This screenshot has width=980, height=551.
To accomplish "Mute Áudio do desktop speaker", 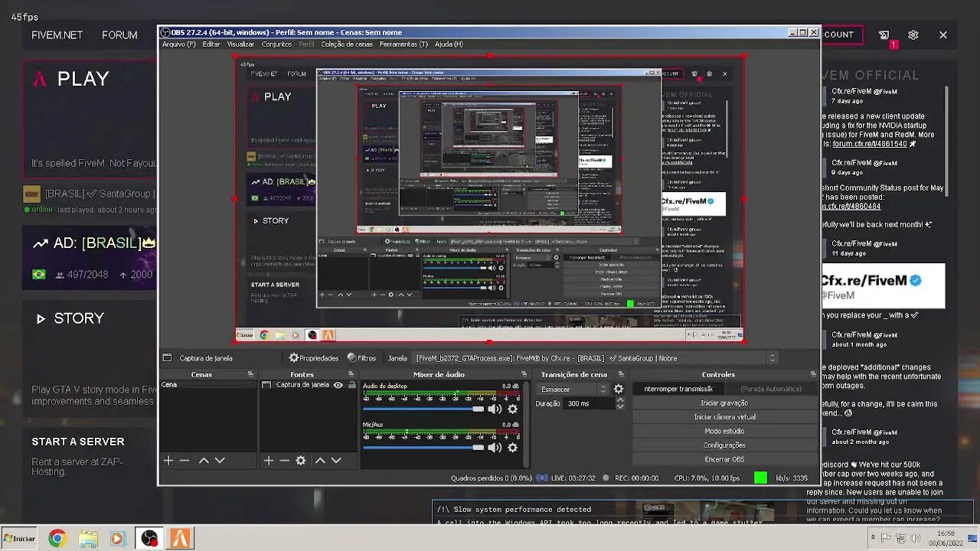I will (x=495, y=409).
